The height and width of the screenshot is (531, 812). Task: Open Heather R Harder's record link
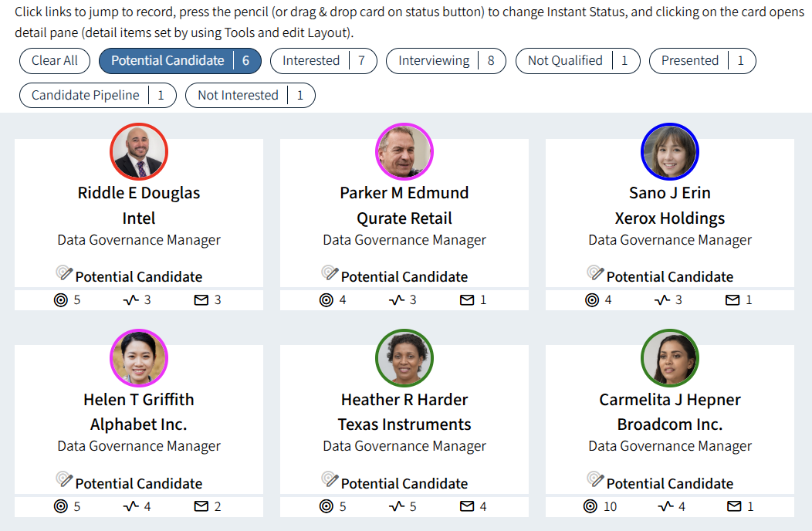pos(404,400)
